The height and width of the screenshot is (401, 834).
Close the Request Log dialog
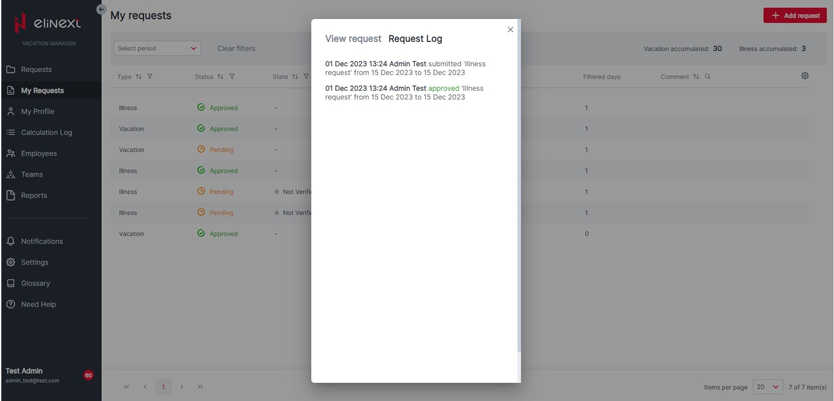pyautogui.click(x=510, y=30)
